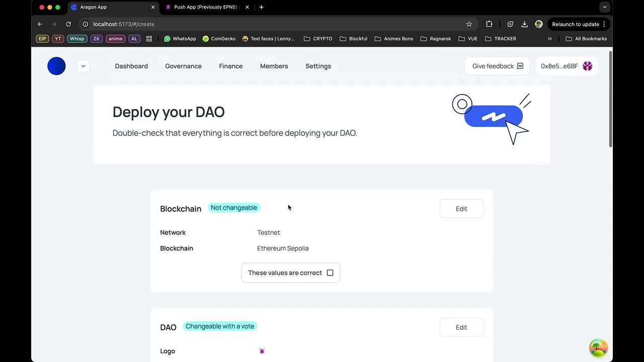Open browser downloads
Screen dimensions: 644x362
524,24
